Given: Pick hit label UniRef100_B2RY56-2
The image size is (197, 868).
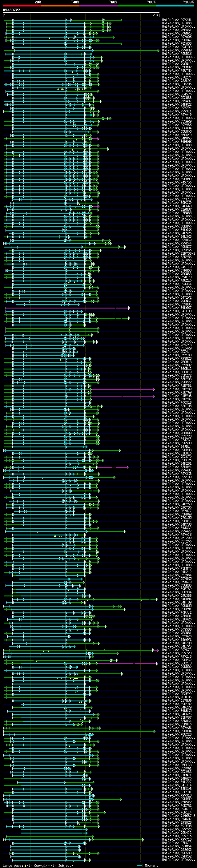Looking at the screenshot, I should 179,253.
